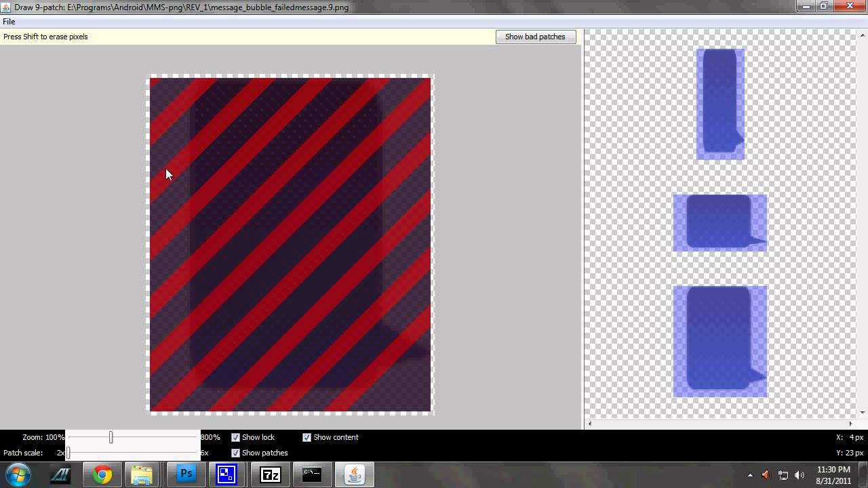This screenshot has height=488, width=868.
Task: Click the Patch scale label
Action: [x=23, y=453]
